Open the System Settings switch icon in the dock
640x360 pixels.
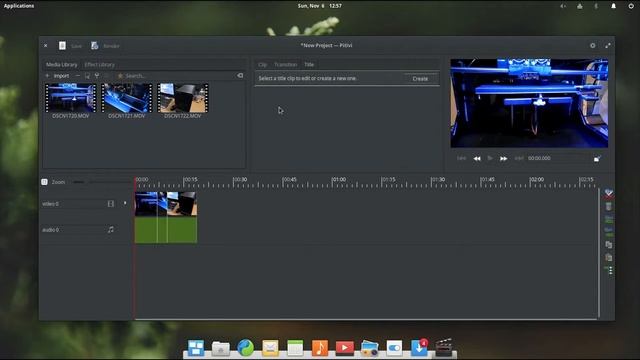coord(394,348)
